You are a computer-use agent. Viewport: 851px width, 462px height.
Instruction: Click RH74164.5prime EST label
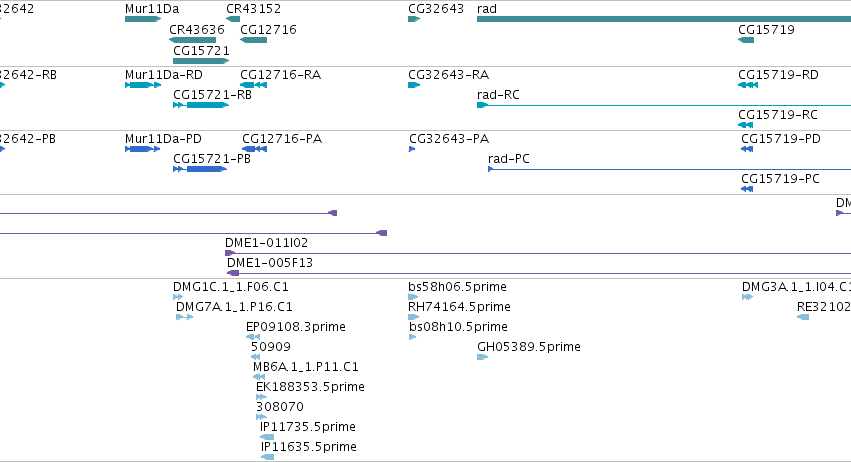pyautogui.click(x=459, y=306)
